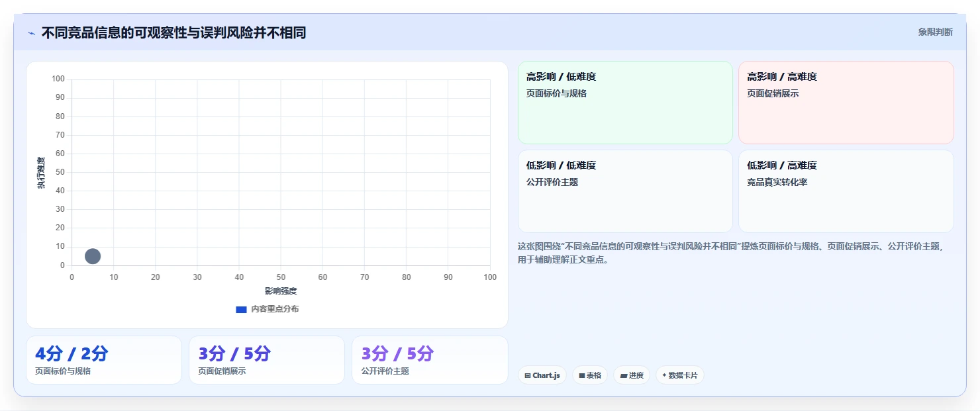Click the description paragraph starting 这张图围绕
The width and height of the screenshot is (980, 411).
tap(732, 253)
